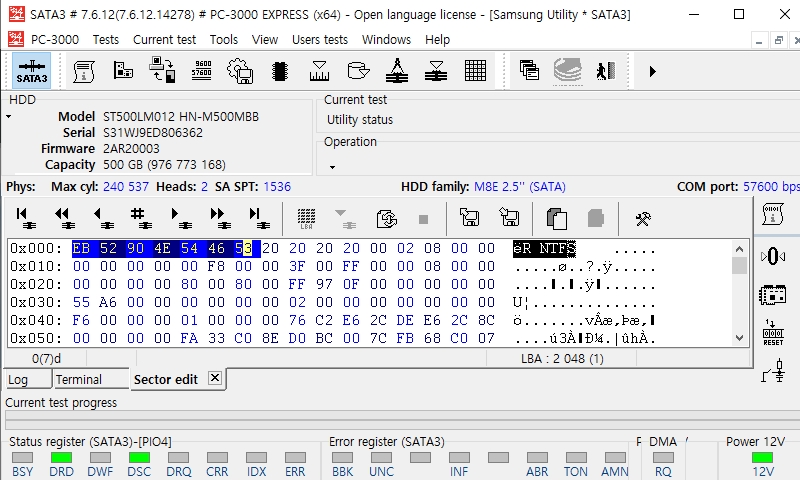
Task: Open go-to sector number (#) icon
Action: coord(141,218)
